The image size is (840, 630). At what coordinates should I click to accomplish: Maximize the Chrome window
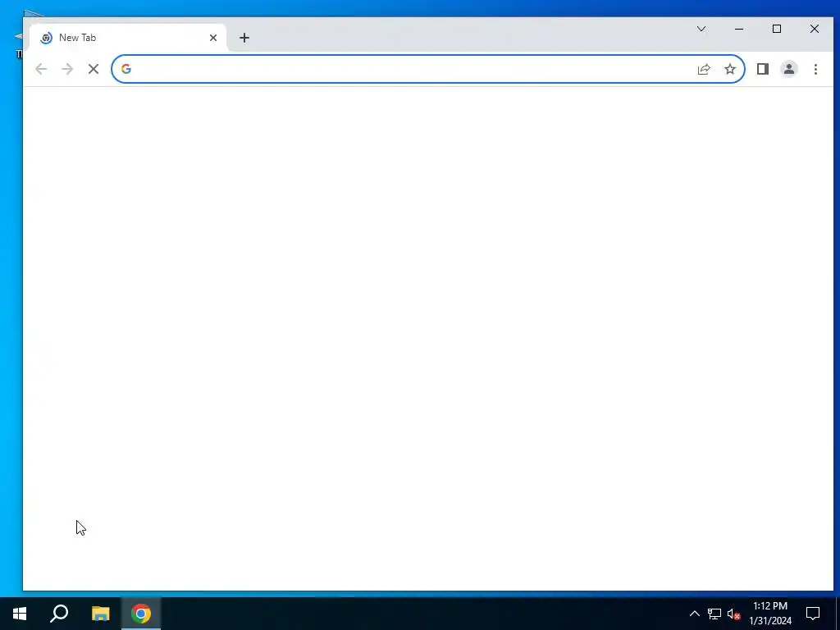point(776,29)
